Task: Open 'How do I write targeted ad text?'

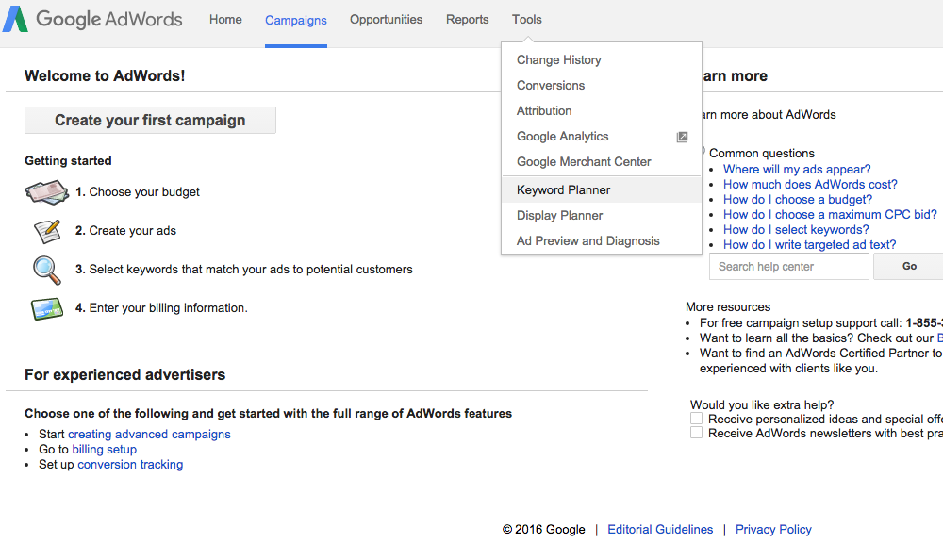Action: tap(809, 245)
